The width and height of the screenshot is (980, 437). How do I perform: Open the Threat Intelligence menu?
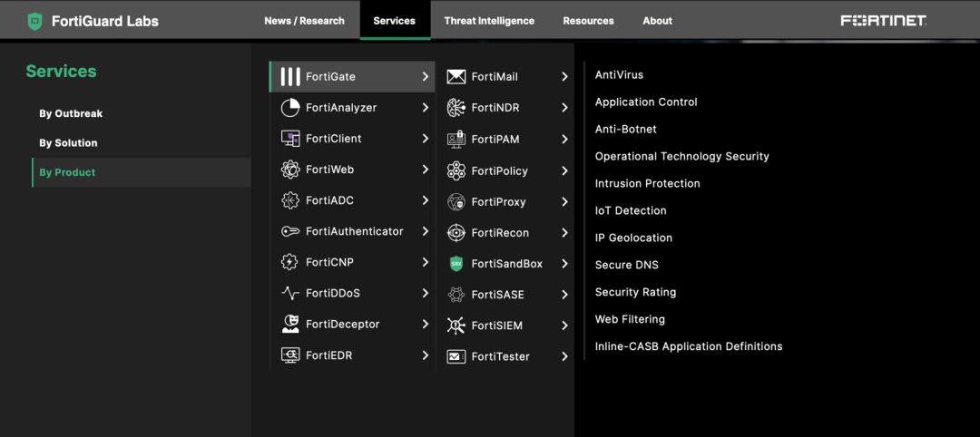point(489,21)
